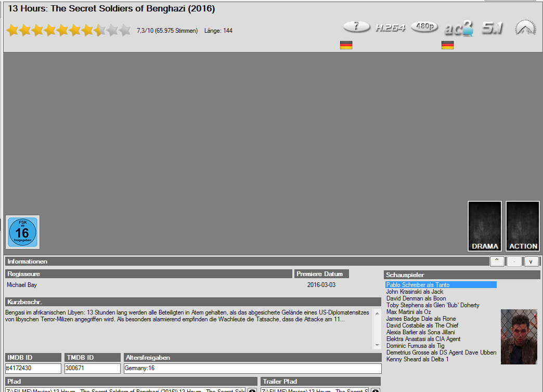Image resolution: width=543 pixels, height=392 pixels.
Task: Click the selected actor's photo thumbnail
Action: (x=519, y=336)
